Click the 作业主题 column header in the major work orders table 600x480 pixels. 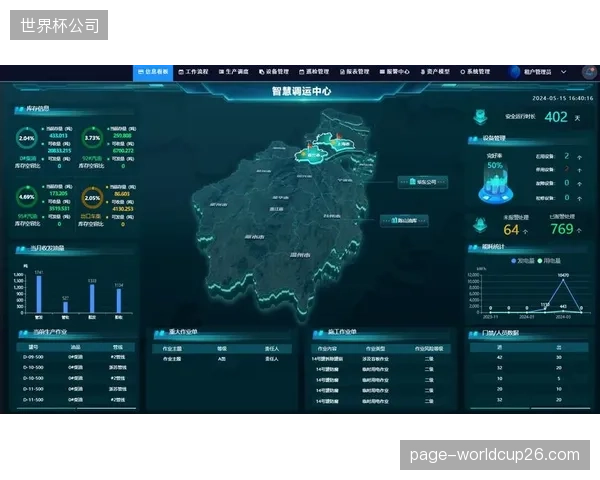click(x=172, y=349)
